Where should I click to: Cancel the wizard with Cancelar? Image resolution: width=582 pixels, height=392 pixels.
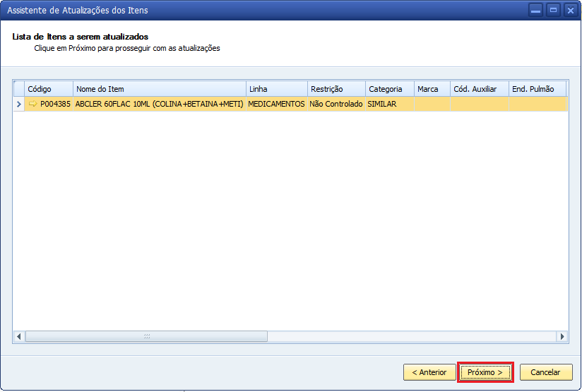(x=546, y=372)
